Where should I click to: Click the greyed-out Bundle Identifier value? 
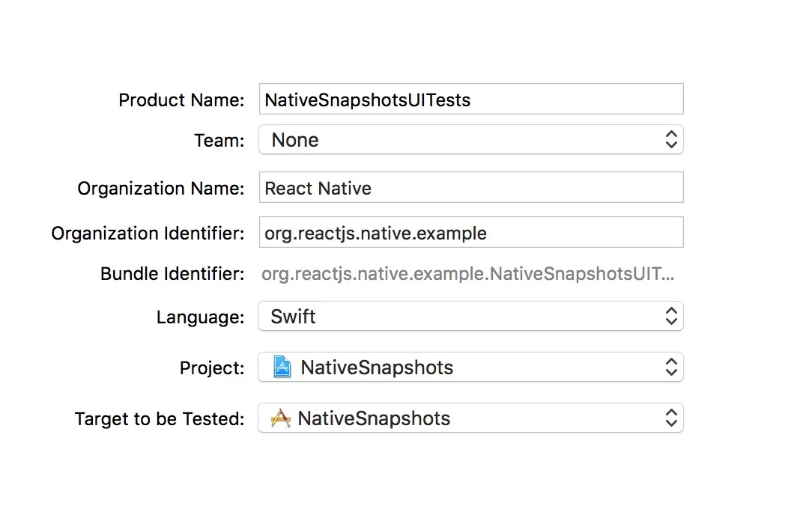click(x=467, y=274)
